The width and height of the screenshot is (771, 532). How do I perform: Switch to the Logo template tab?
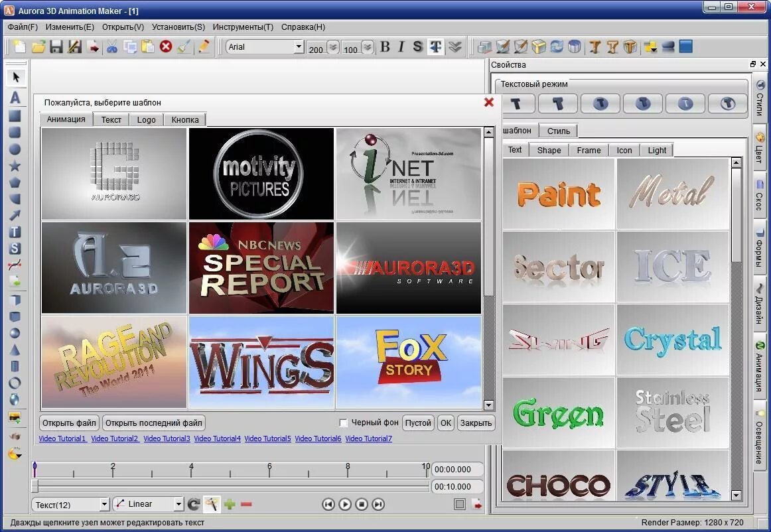[146, 119]
